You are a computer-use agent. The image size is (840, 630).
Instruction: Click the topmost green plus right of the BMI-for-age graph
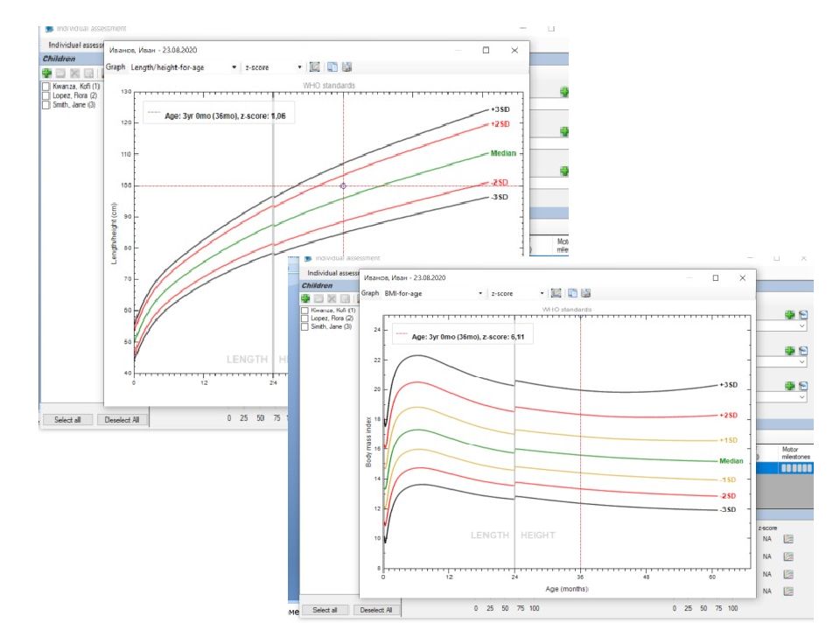coord(789,315)
